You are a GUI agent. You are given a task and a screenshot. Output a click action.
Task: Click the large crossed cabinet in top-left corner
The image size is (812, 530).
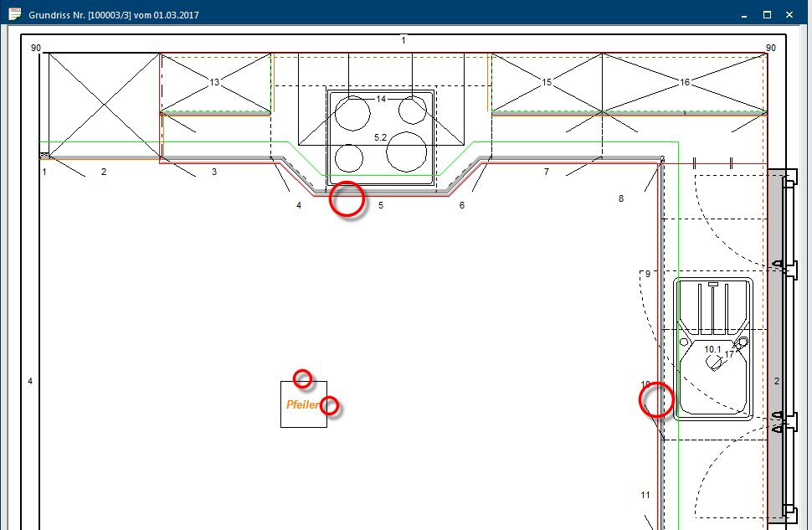tap(103, 105)
